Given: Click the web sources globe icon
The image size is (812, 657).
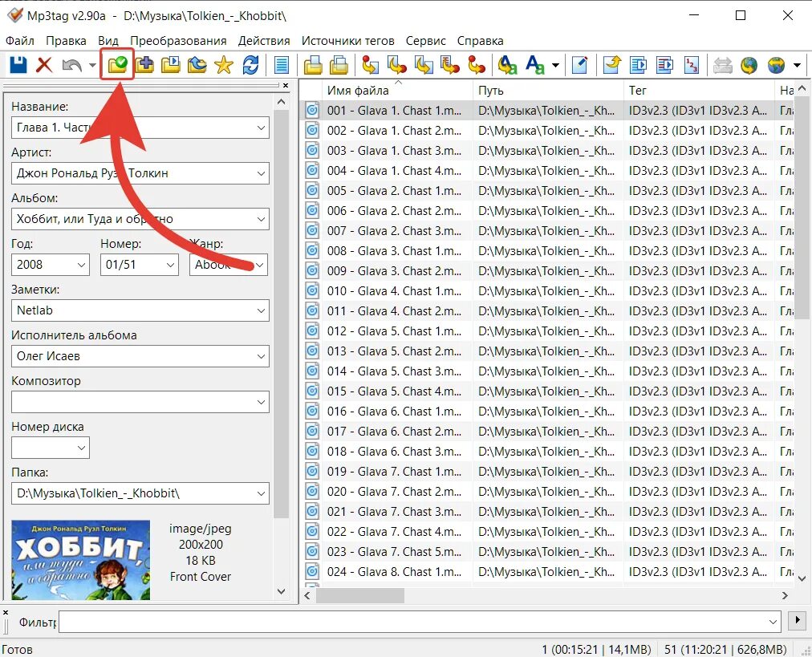Looking at the screenshot, I should (776, 65).
